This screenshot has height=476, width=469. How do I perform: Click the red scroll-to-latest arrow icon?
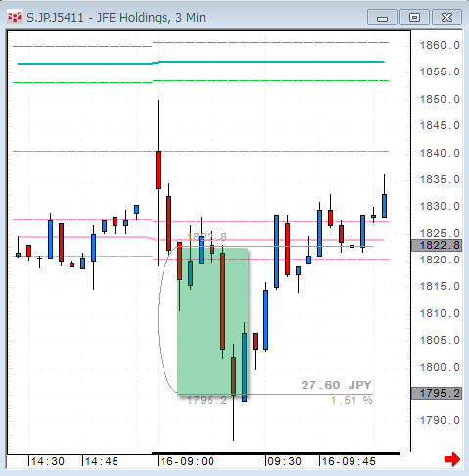pyautogui.click(x=452, y=460)
